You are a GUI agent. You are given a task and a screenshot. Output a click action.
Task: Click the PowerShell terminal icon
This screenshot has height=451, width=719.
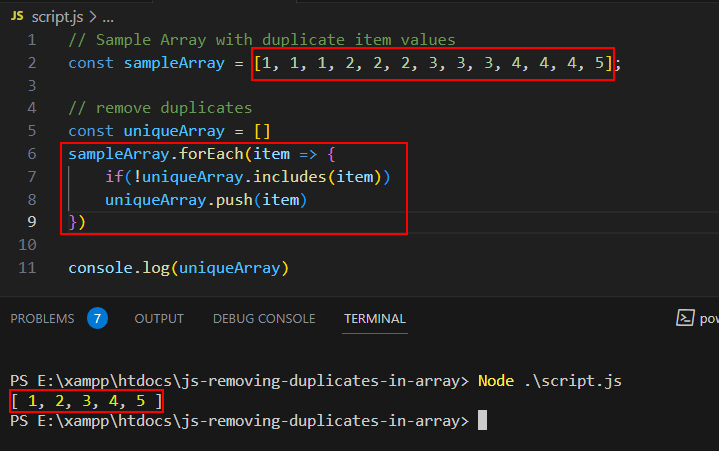coord(686,319)
